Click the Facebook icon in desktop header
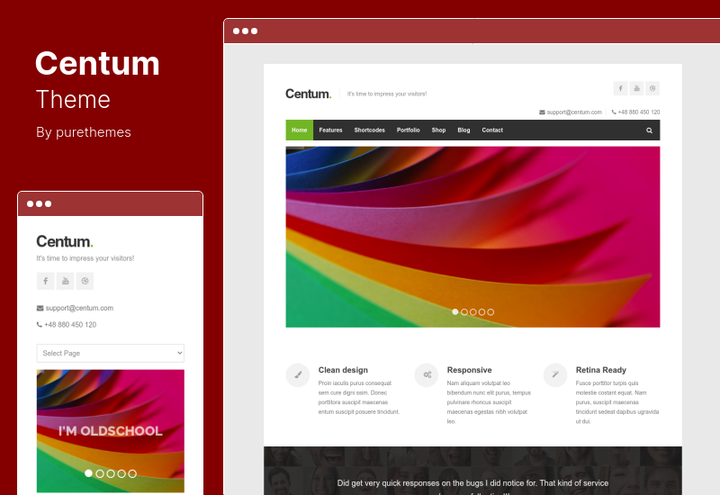Screen dimensions: 720x495 click(x=620, y=88)
